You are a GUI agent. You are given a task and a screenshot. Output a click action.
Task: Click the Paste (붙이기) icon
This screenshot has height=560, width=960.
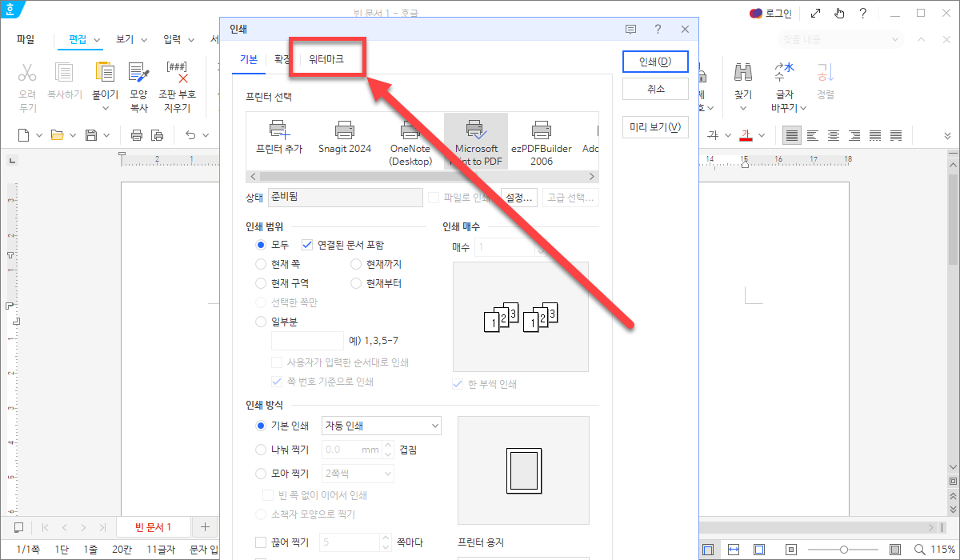tap(105, 73)
